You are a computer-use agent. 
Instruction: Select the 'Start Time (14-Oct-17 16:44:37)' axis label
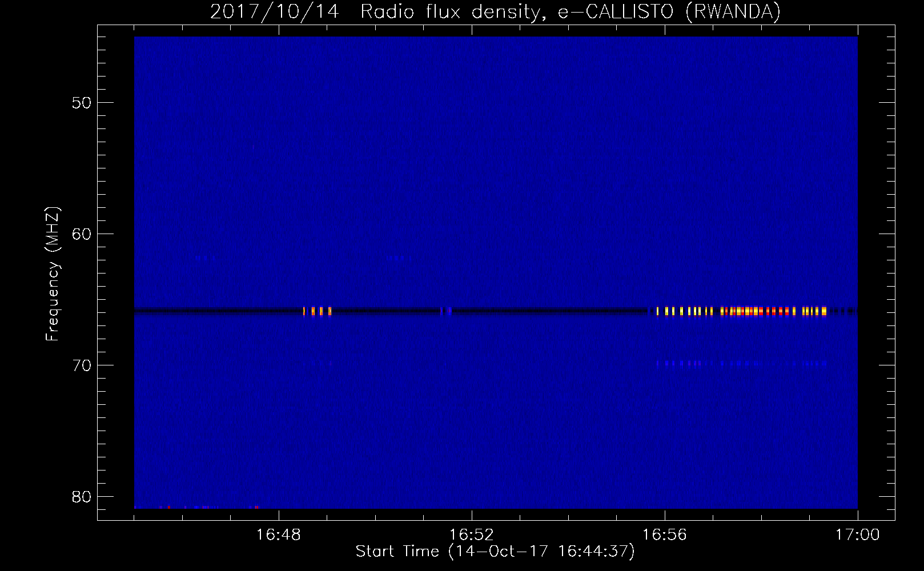495,552
